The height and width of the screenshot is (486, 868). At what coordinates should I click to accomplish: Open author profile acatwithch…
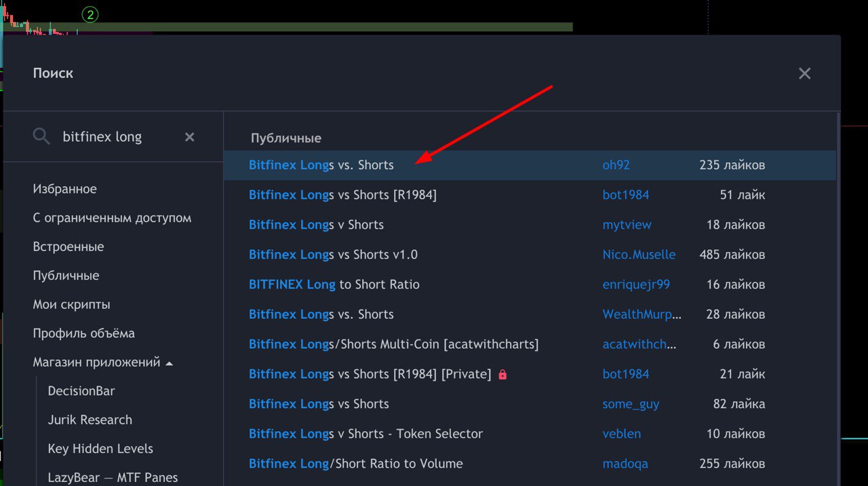coord(639,344)
